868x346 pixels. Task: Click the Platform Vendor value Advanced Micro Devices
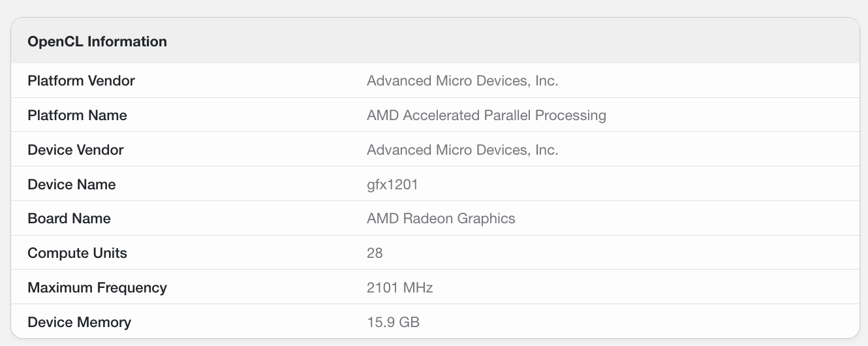pos(463,81)
